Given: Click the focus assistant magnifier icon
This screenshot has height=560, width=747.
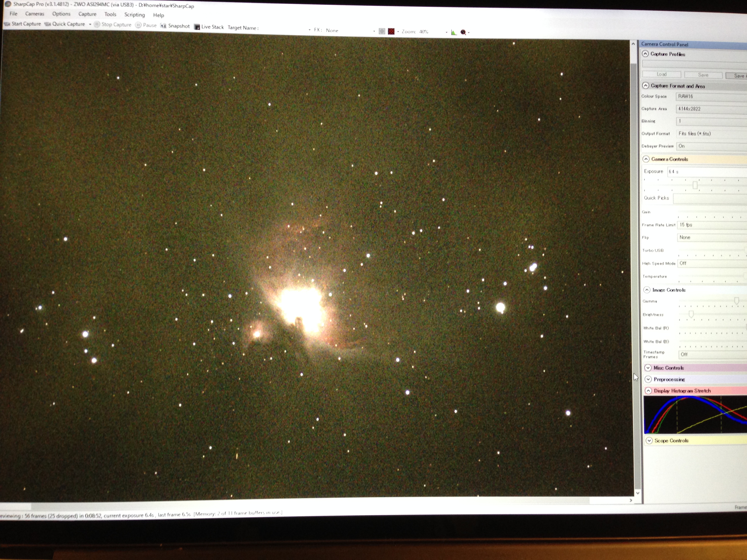Looking at the screenshot, I should tap(463, 32).
